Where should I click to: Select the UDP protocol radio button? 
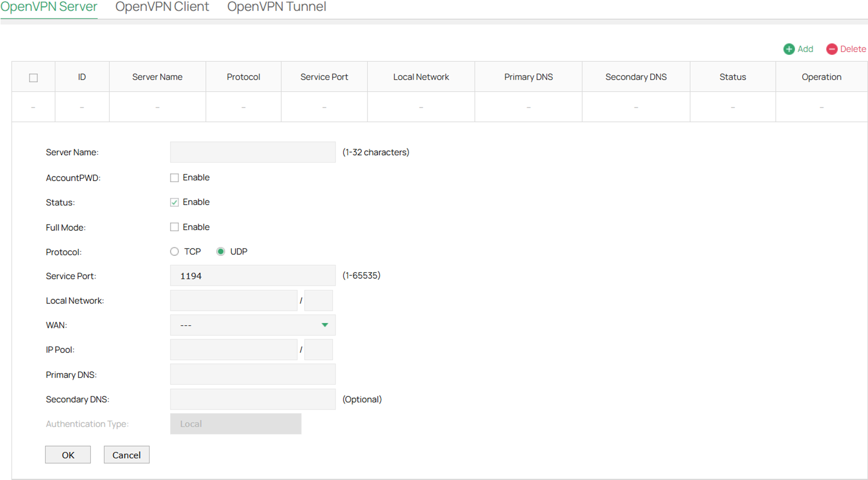pos(221,251)
